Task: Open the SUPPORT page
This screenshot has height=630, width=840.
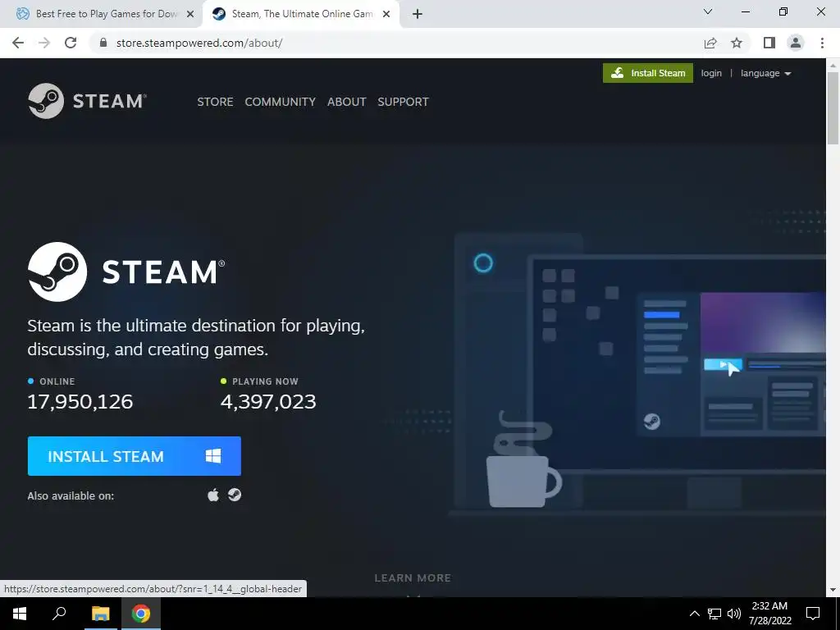Action: click(x=403, y=102)
